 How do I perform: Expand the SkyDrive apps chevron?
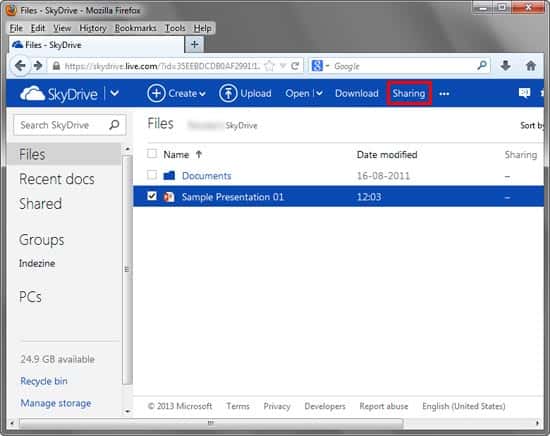point(114,93)
